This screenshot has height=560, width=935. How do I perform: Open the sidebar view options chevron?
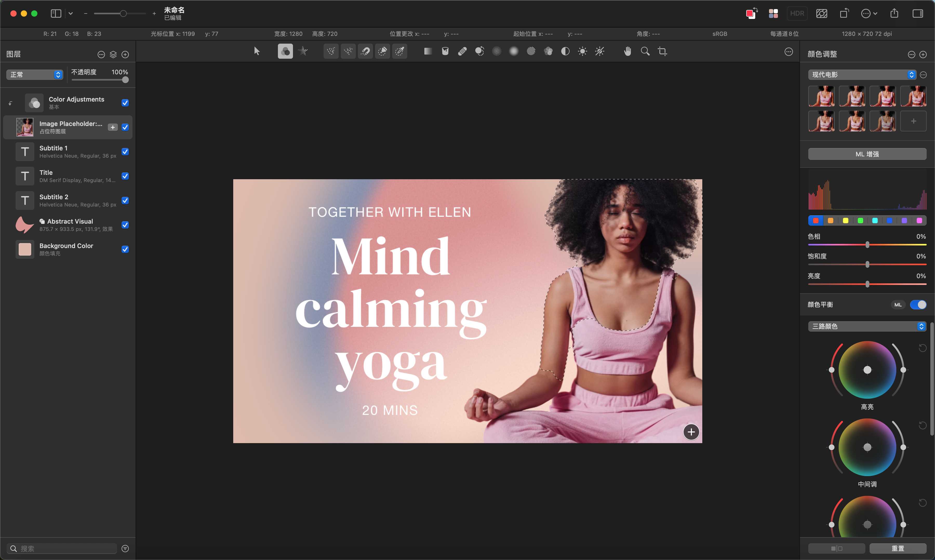[x=71, y=14]
